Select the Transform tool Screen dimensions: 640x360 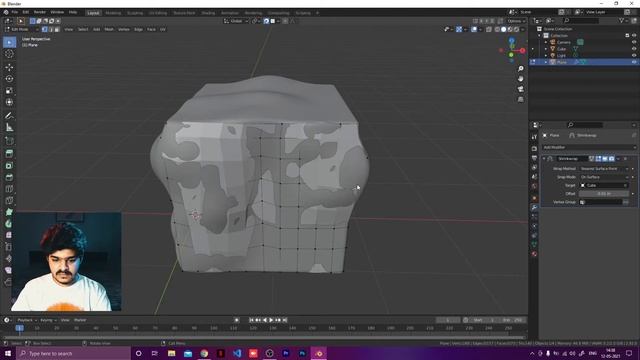click(x=9, y=102)
